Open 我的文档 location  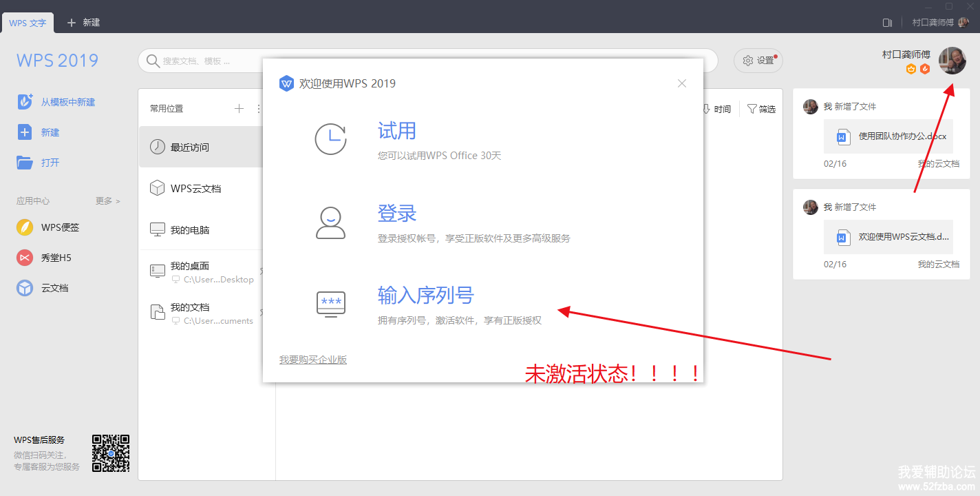(x=201, y=313)
